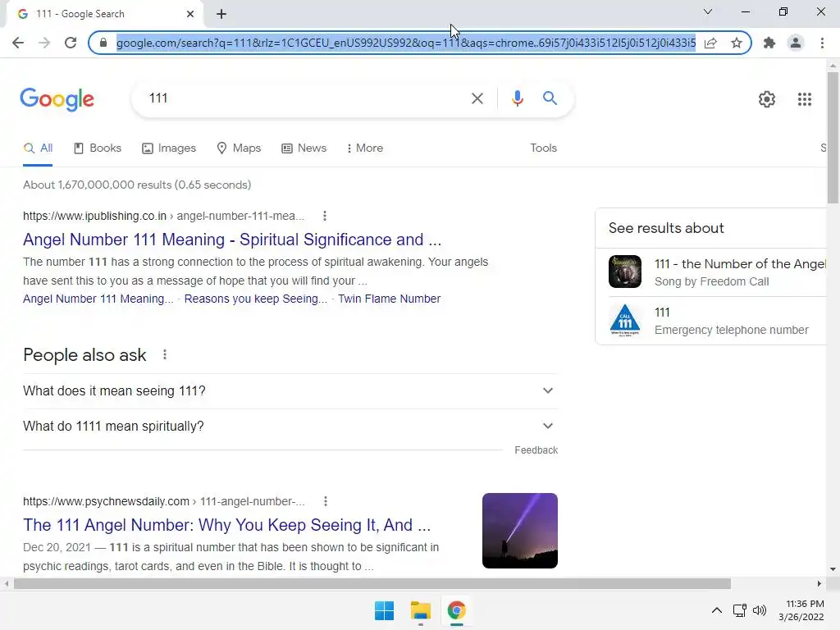Click the horizontal scrollbar thumb
Image resolution: width=840 pixels, height=630 pixels.
[372, 583]
